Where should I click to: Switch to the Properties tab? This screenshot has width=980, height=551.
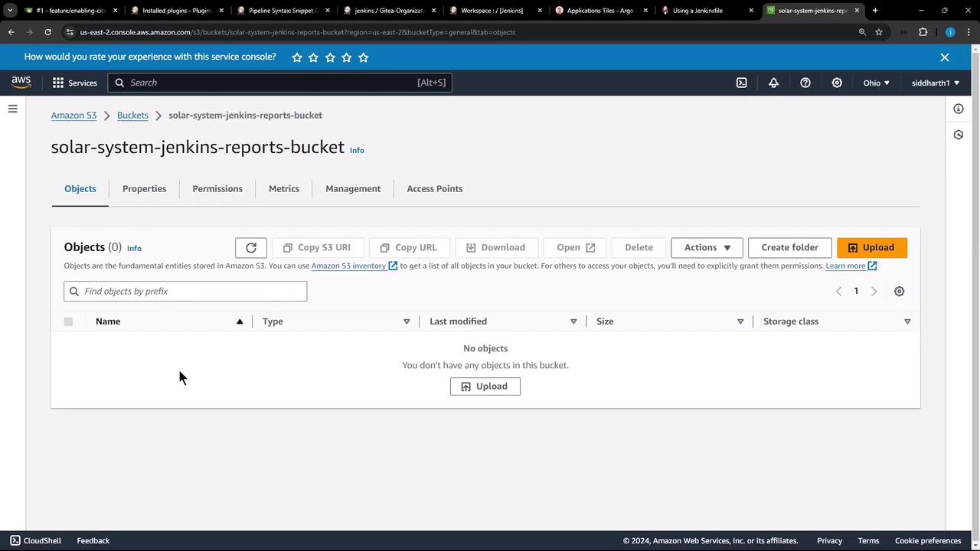(x=144, y=189)
